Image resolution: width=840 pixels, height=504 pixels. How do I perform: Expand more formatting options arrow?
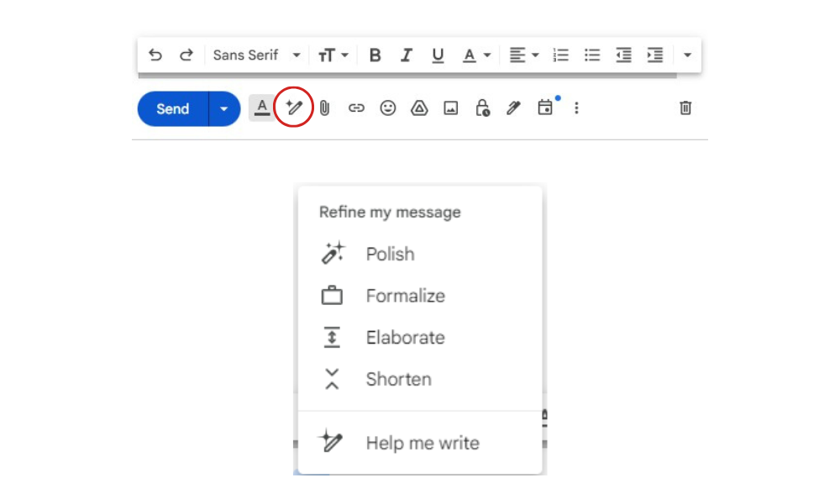[687, 55]
